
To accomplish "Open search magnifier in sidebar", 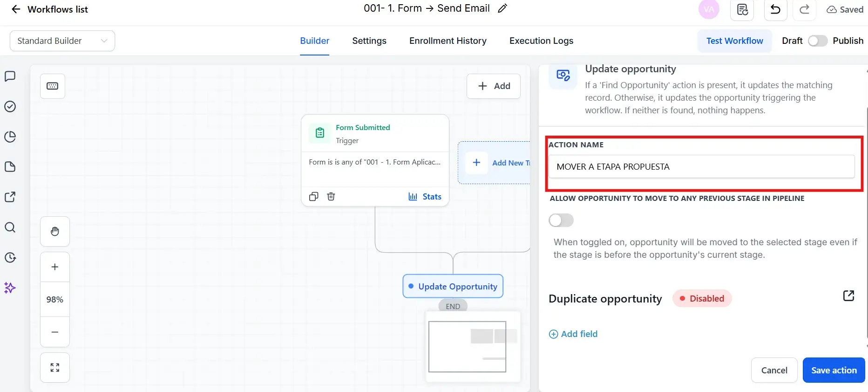I will [10, 227].
